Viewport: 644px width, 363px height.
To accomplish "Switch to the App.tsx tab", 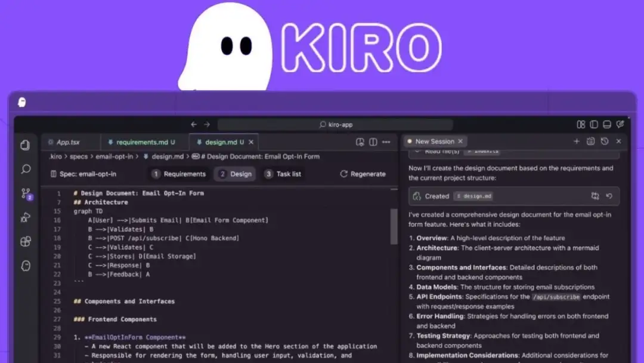I will click(68, 142).
